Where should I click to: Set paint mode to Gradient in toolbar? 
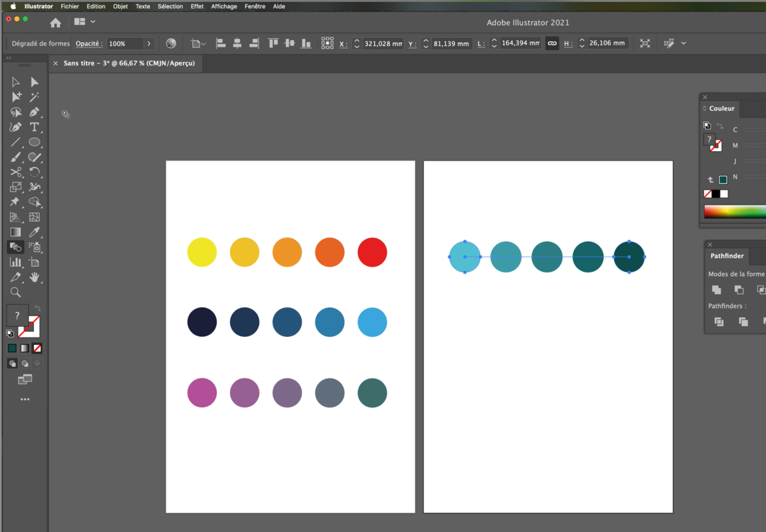point(25,348)
